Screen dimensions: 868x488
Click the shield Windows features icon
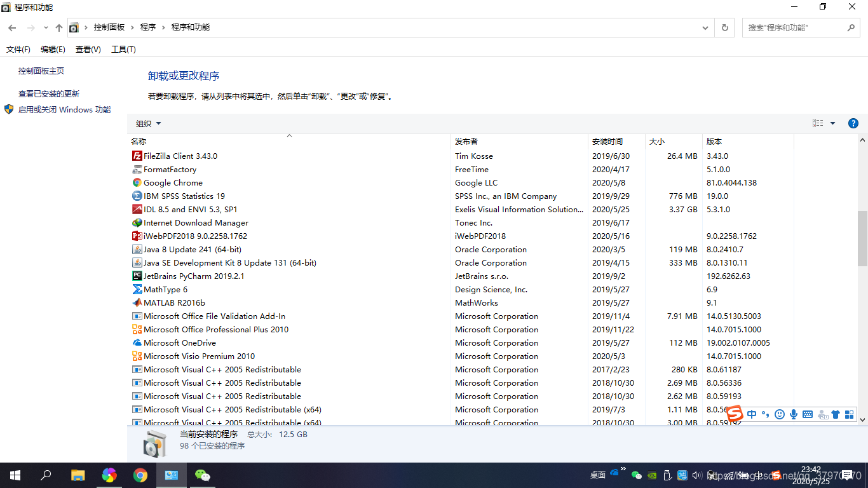pyautogui.click(x=9, y=109)
